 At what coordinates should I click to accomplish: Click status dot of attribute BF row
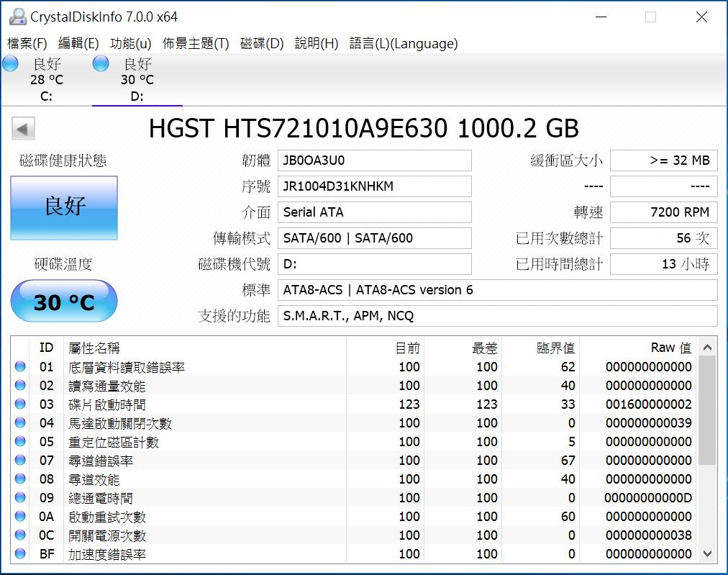pyautogui.click(x=20, y=553)
